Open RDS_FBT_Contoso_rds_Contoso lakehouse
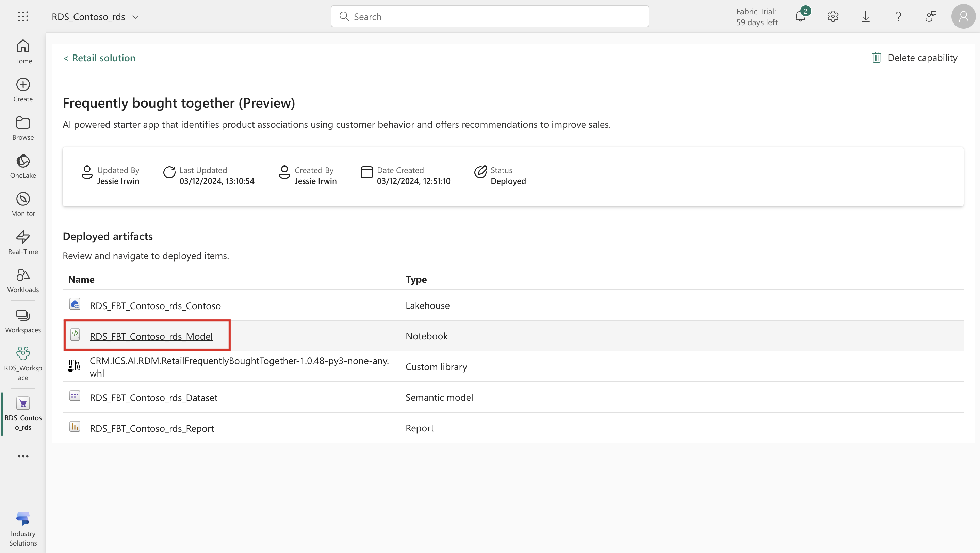Image resolution: width=980 pixels, height=553 pixels. [155, 306]
